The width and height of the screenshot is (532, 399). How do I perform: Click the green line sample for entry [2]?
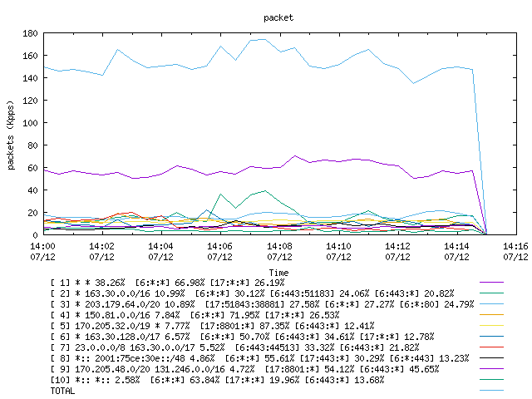tap(491, 293)
